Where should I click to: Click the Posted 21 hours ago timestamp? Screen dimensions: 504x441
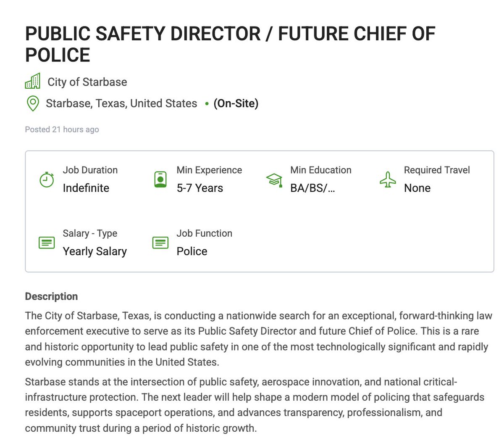tap(62, 129)
